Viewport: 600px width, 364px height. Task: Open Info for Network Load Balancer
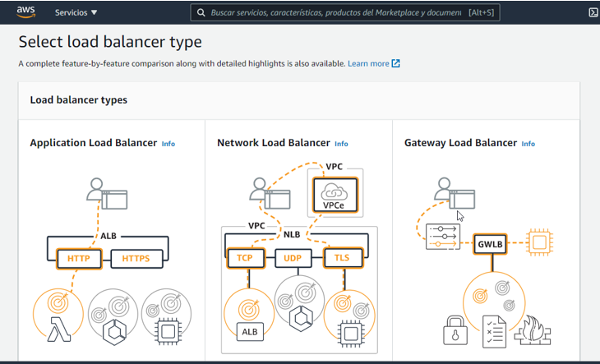tap(341, 144)
